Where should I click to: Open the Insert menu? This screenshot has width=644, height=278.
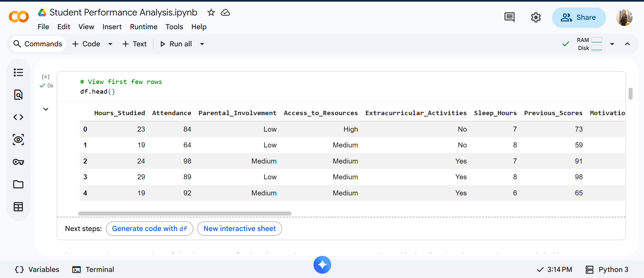[x=112, y=27]
